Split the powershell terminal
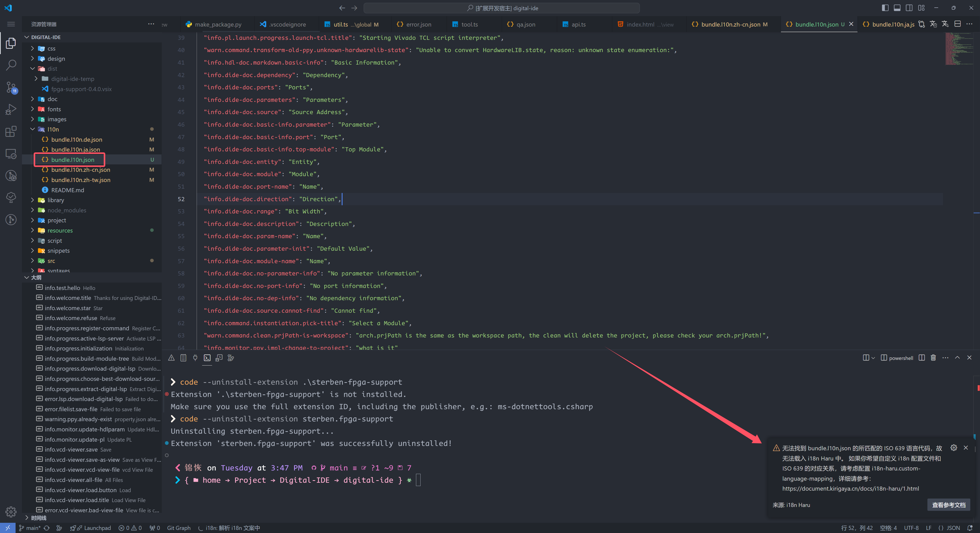Image resolution: width=980 pixels, height=533 pixels. (922, 358)
